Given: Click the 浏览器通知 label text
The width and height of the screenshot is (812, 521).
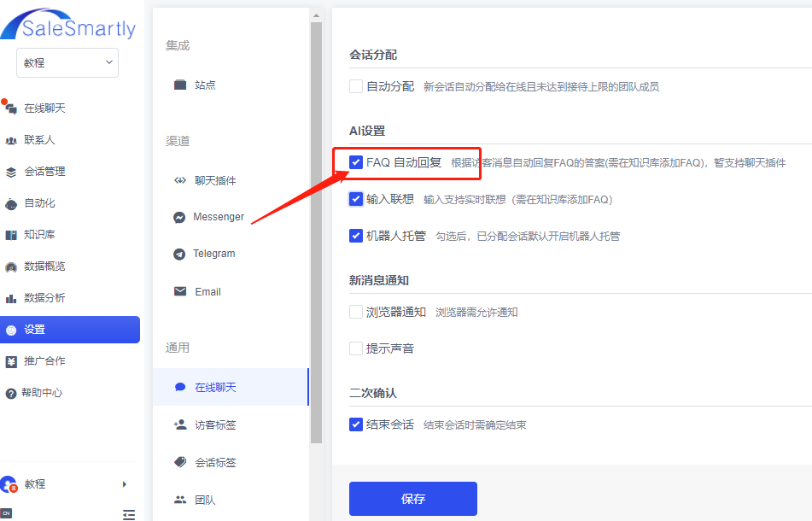Looking at the screenshot, I should coord(396,312).
